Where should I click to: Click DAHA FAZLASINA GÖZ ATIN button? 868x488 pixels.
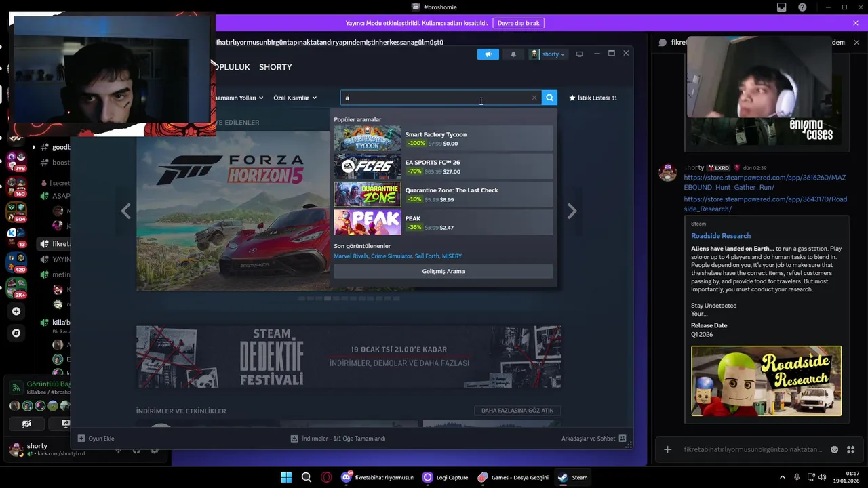click(517, 410)
